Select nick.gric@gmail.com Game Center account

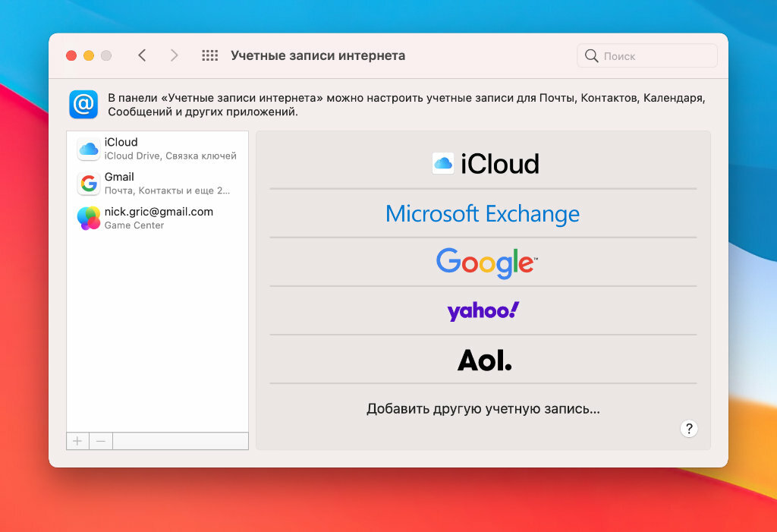point(158,218)
